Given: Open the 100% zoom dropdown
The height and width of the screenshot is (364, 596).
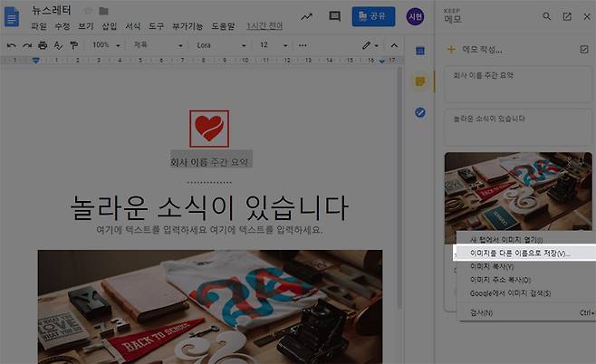Looking at the screenshot, I should [106, 45].
